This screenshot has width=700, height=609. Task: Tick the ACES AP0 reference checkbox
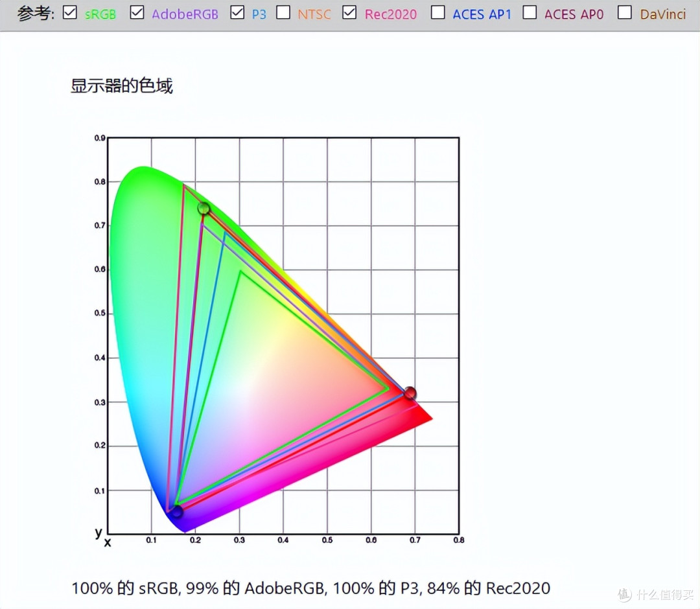coord(530,12)
